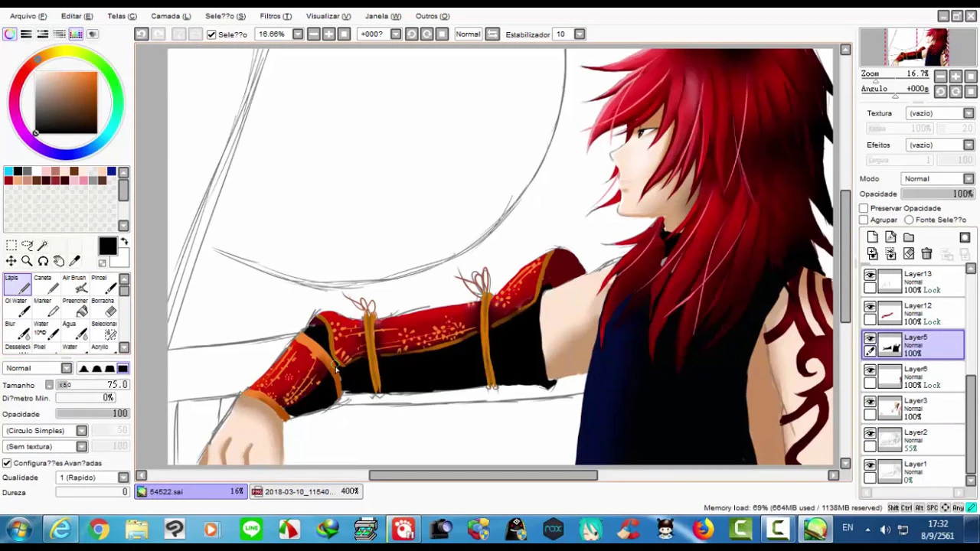Zoom in with the plus button in toolbar

tap(328, 34)
